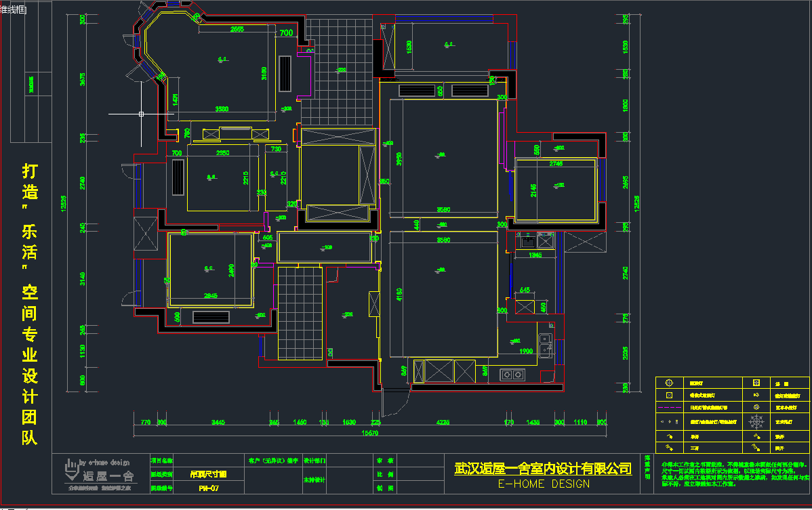Click the 审核 label in the title block
The image size is (812, 510).
385,461
